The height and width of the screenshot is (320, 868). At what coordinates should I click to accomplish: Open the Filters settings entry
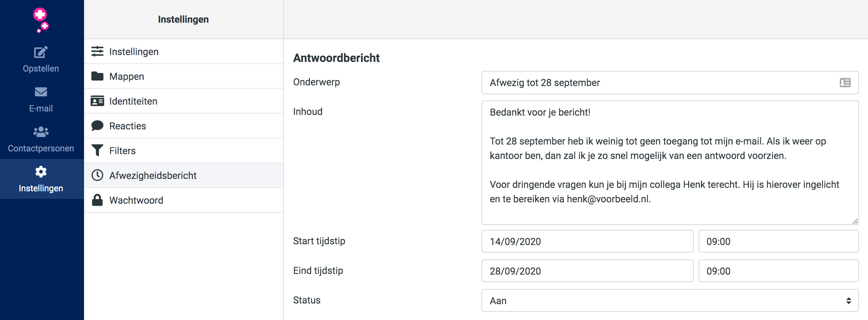point(184,150)
